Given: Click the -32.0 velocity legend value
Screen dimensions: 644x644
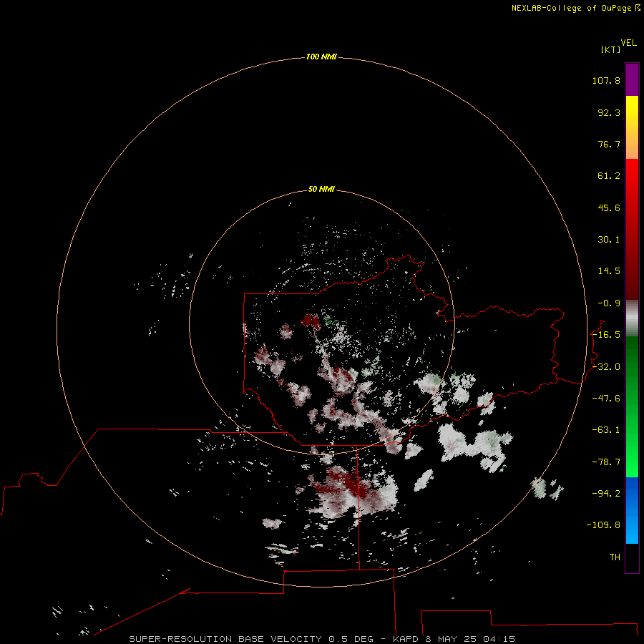Looking at the screenshot, I should 606,367.
